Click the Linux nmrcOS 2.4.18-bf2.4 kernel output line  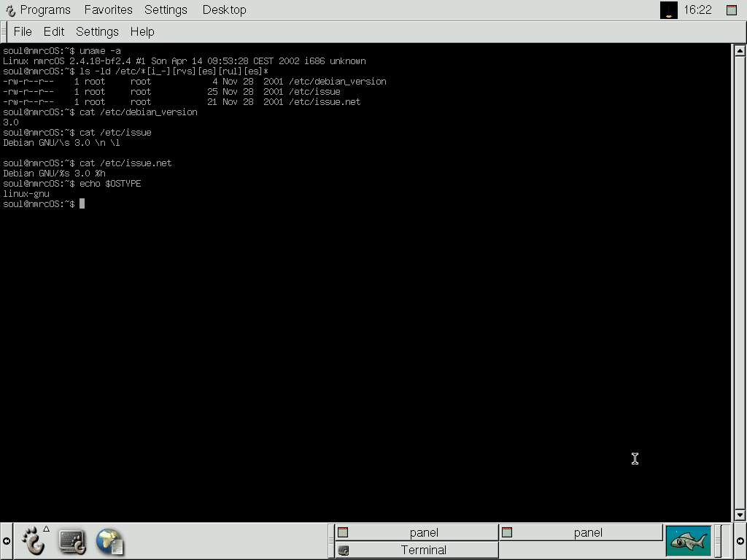185,61
